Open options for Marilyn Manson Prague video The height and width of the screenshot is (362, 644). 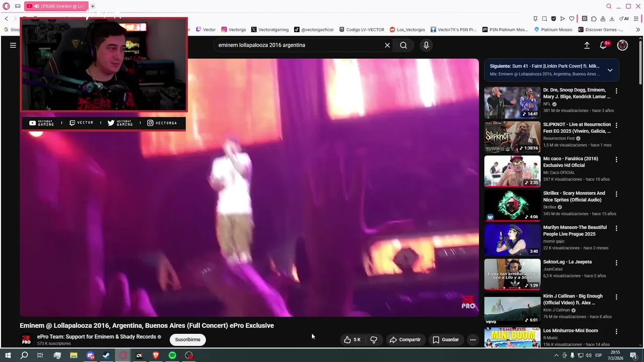616,228
